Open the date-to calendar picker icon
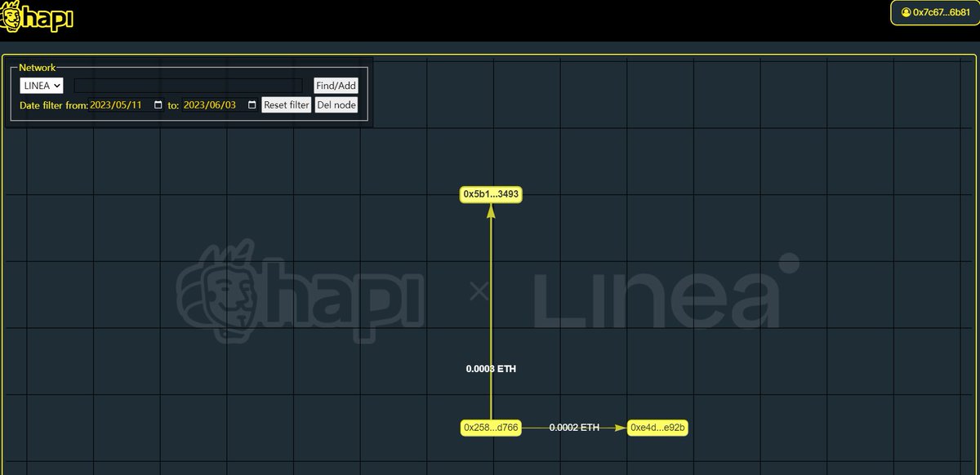 [252, 105]
